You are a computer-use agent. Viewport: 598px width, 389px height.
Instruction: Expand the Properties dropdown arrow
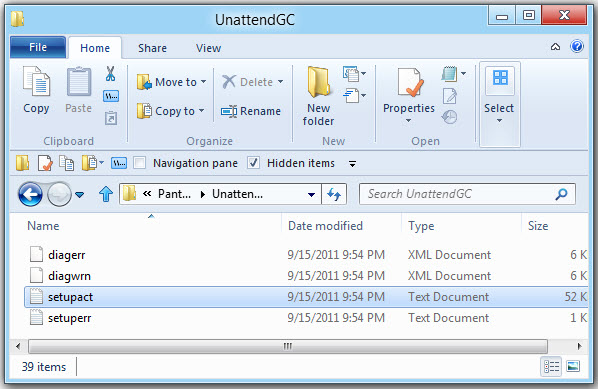(x=408, y=121)
